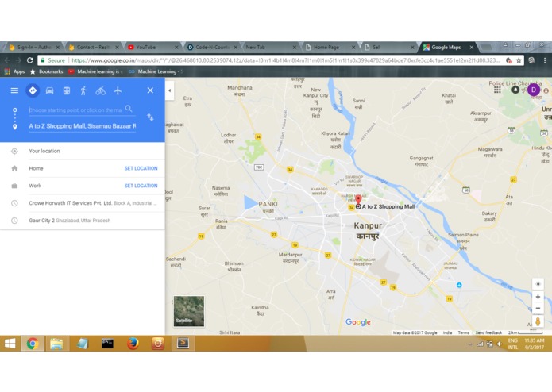The image size is (552, 392).
Task: Reverse starting point and destination
Action: coord(150,117)
